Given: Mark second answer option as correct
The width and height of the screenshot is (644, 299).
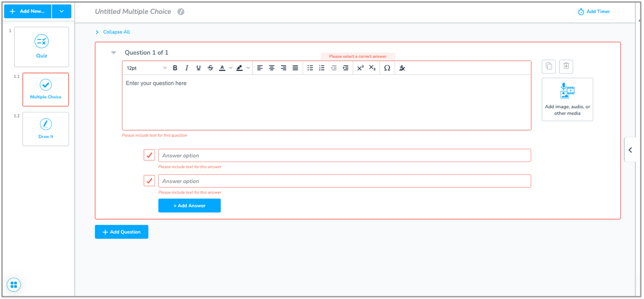Looking at the screenshot, I should coord(149,181).
